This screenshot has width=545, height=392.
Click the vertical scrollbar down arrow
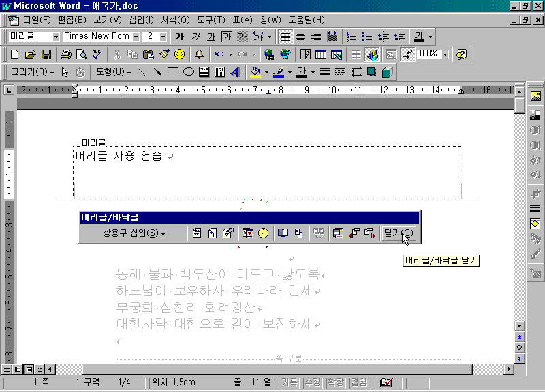pyautogui.click(x=519, y=326)
